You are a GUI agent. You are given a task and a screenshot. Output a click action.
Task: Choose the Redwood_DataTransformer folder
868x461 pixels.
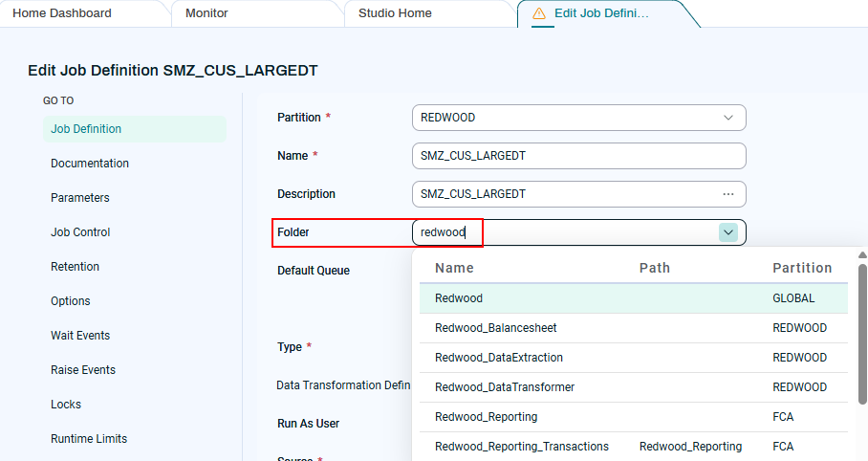(x=633, y=387)
